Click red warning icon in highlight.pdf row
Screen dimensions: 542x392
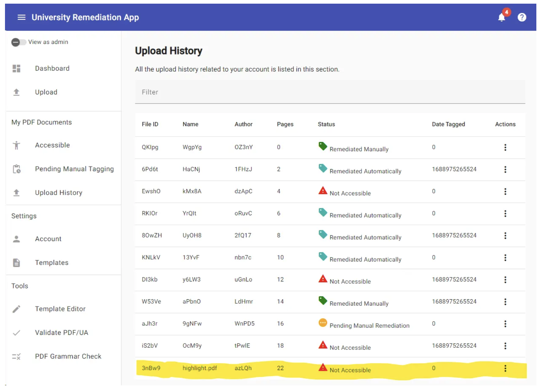tap(323, 367)
